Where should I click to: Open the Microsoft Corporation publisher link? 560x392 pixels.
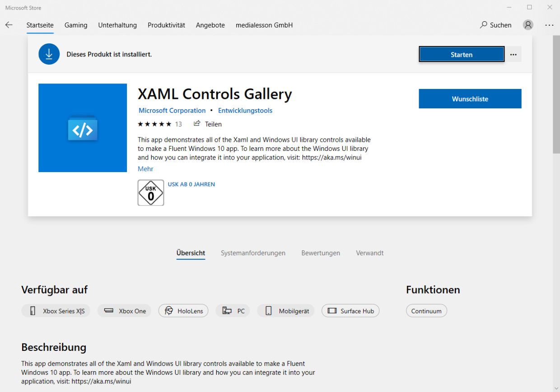[x=172, y=110]
